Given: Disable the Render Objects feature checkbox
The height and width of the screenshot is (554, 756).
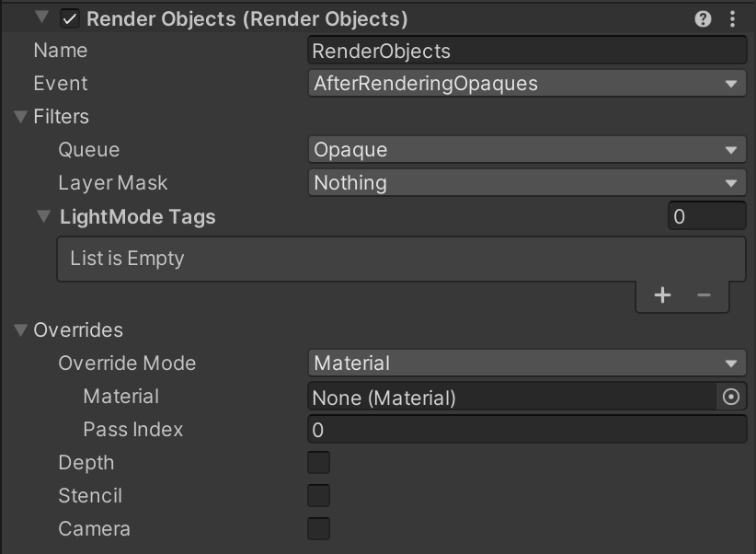Looking at the screenshot, I should click(70, 18).
